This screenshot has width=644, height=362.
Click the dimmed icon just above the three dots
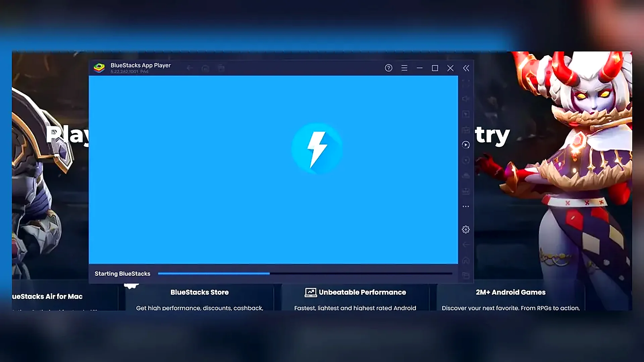pos(466,191)
